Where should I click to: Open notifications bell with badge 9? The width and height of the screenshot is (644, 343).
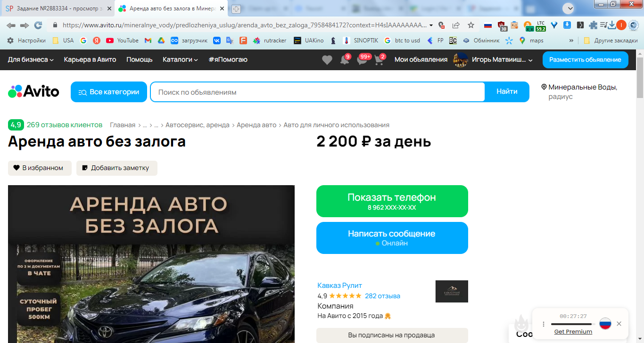[345, 60]
